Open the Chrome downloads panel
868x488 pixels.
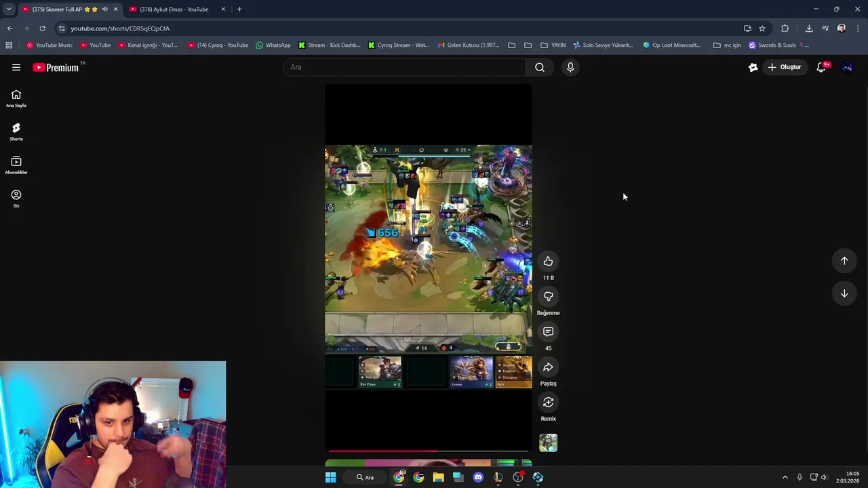(x=809, y=28)
